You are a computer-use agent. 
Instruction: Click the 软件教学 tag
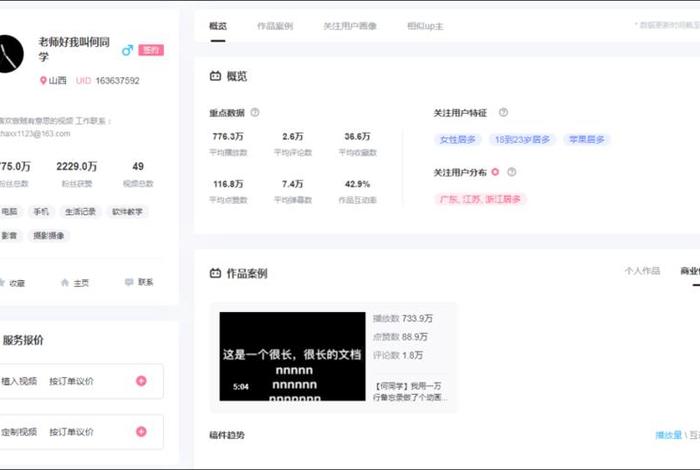[x=127, y=212]
